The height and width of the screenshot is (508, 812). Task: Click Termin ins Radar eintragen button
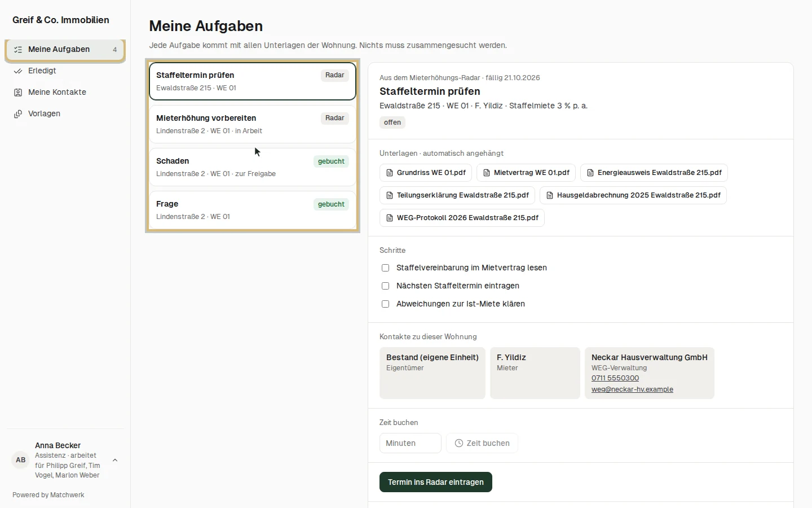tap(436, 482)
